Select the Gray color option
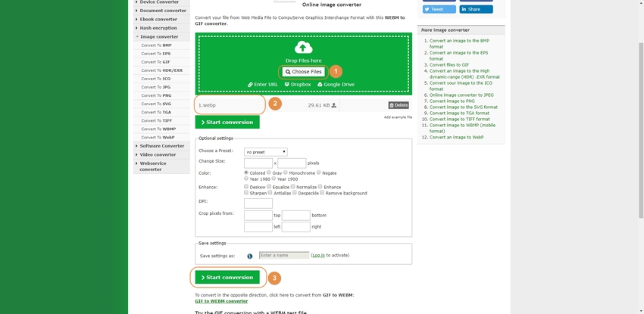The height and width of the screenshot is (314, 644). tap(269, 173)
